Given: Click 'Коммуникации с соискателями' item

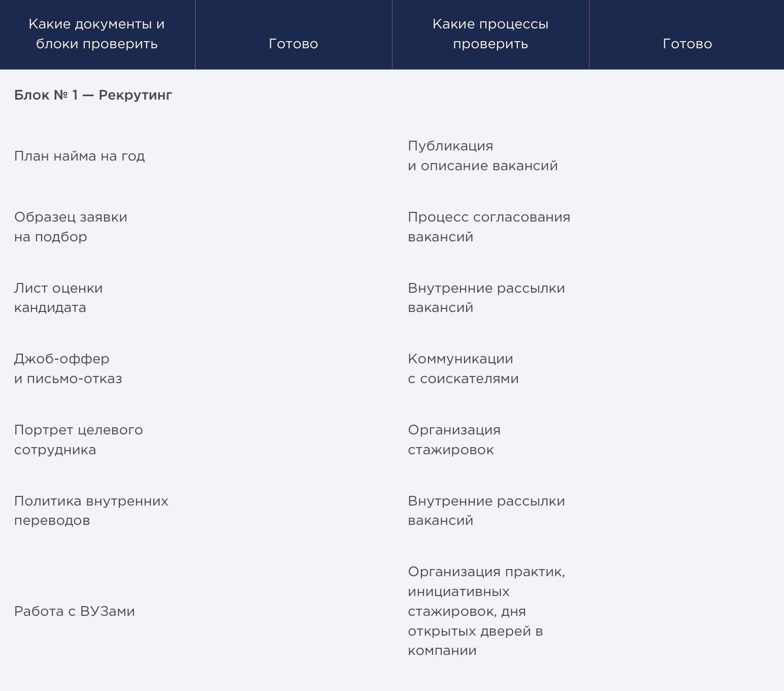Looking at the screenshot, I should pos(463,368).
